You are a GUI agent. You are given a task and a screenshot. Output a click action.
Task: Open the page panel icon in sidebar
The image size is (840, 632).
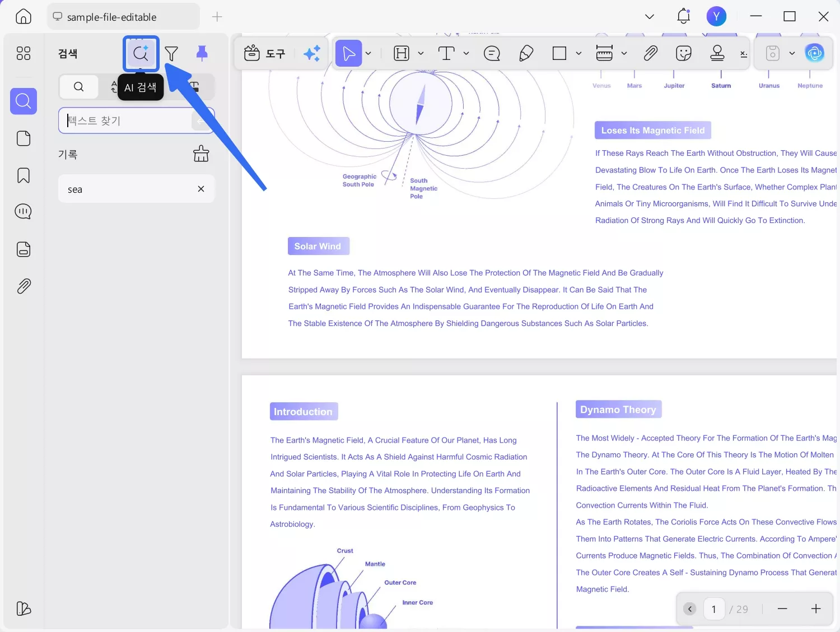[x=24, y=138]
